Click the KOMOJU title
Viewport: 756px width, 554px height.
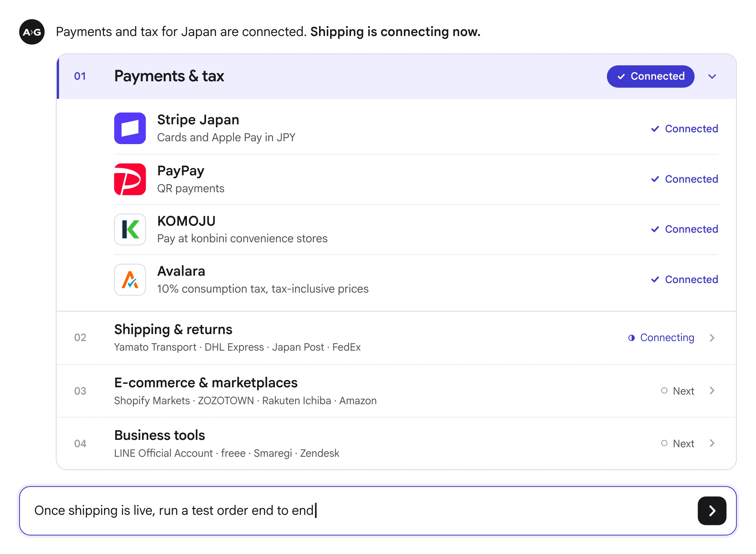point(186,221)
